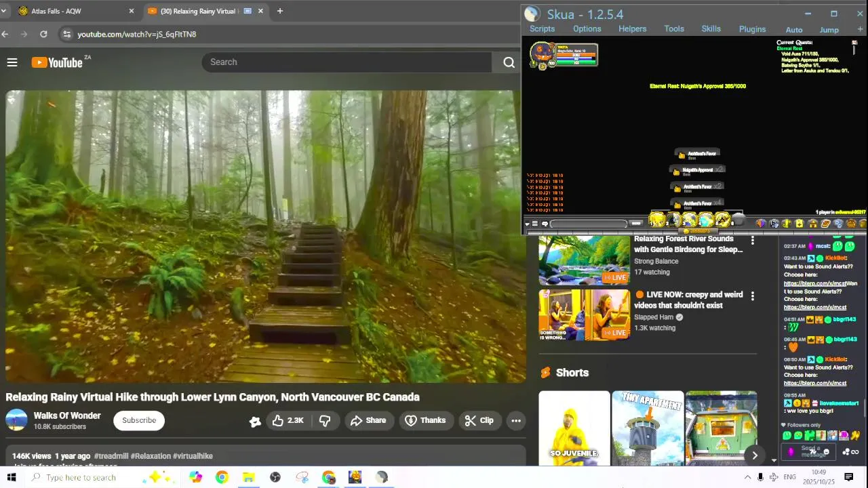
Task: Open the YouTube hamburger guide menu
Action: tap(12, 62)
